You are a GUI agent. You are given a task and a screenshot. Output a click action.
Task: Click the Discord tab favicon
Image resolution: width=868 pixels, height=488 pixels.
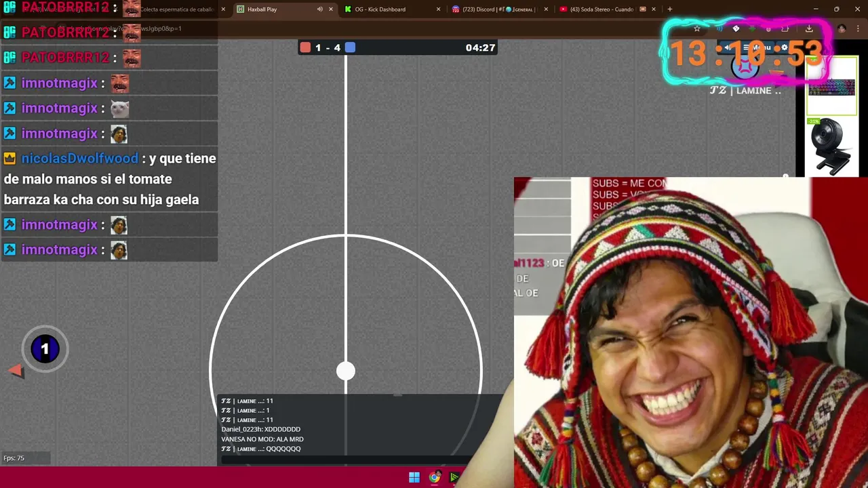click(x=456, y=9)
